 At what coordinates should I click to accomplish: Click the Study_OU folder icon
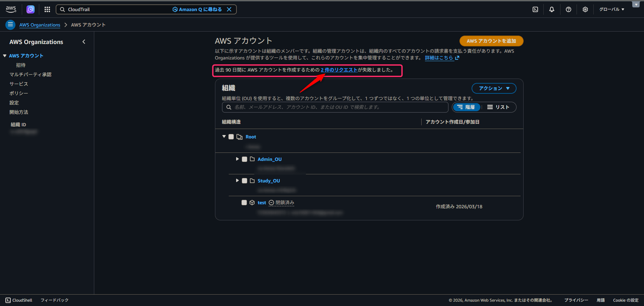click(252, 180)
